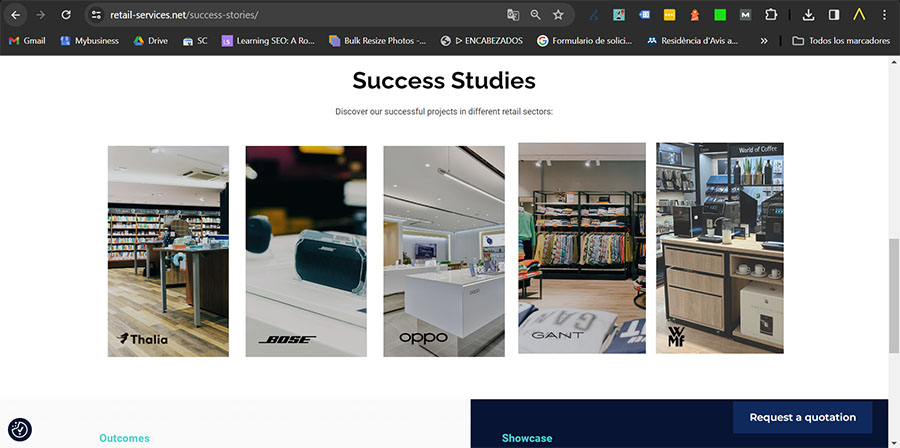Click the dark blue branch extension icon
The width and height of the screenshot is (900, 448).
[593, 15]
